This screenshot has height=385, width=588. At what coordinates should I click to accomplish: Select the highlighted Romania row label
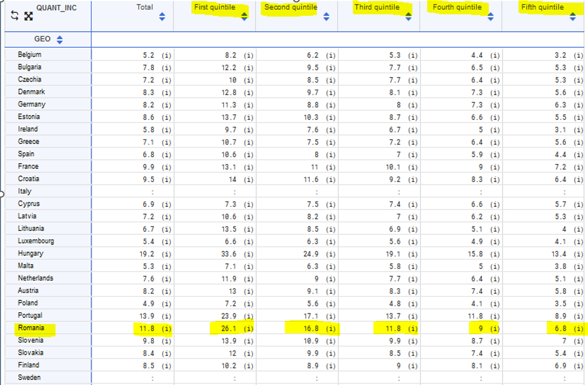31,327
